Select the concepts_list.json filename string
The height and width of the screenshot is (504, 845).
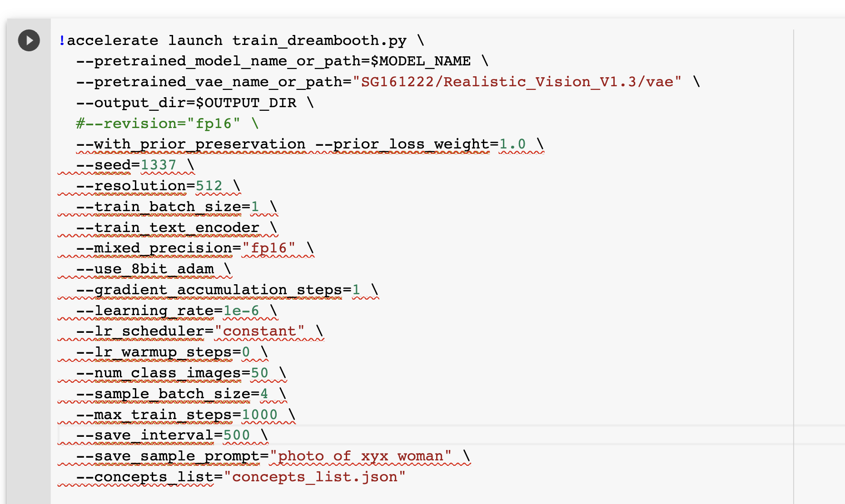pyautogui.click(x=314, y=477)
